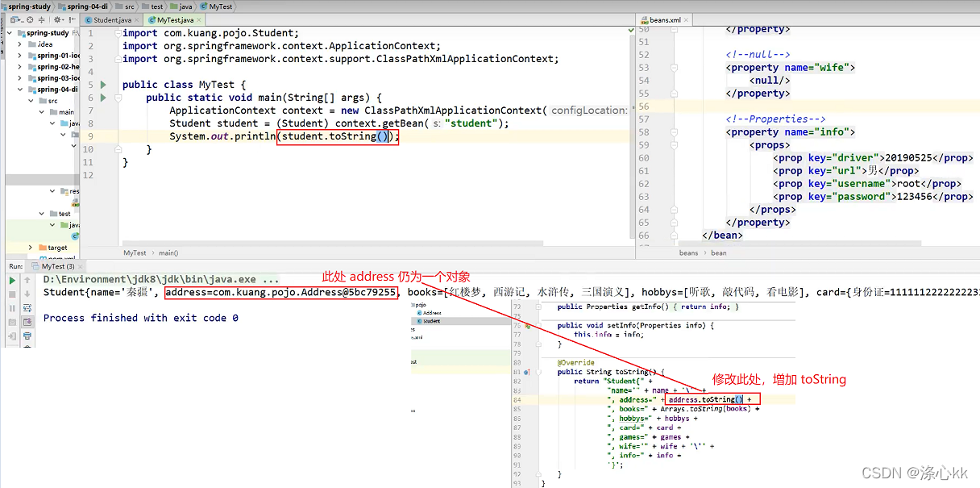Click line number 56 in beans.xml

tap(643, 106)
